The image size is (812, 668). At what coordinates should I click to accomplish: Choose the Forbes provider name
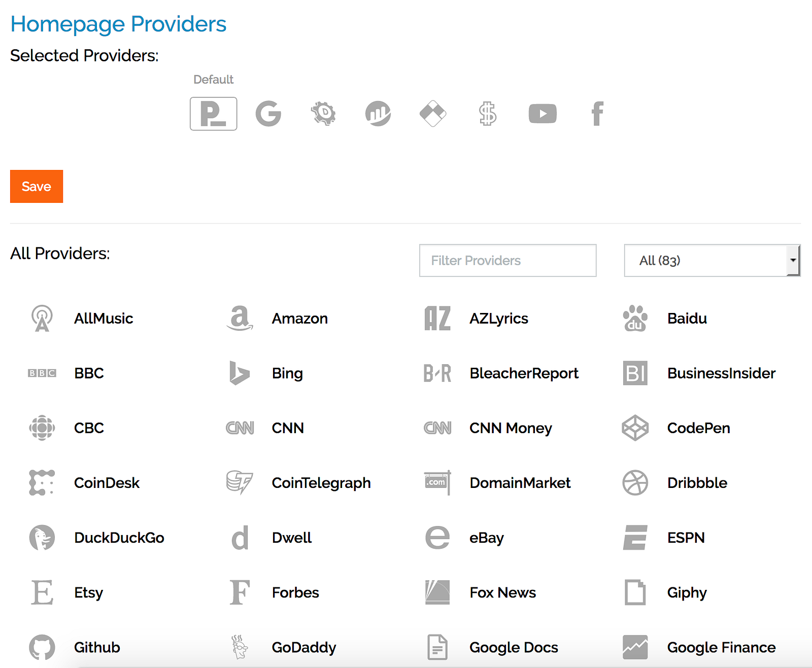coord(295,592)
